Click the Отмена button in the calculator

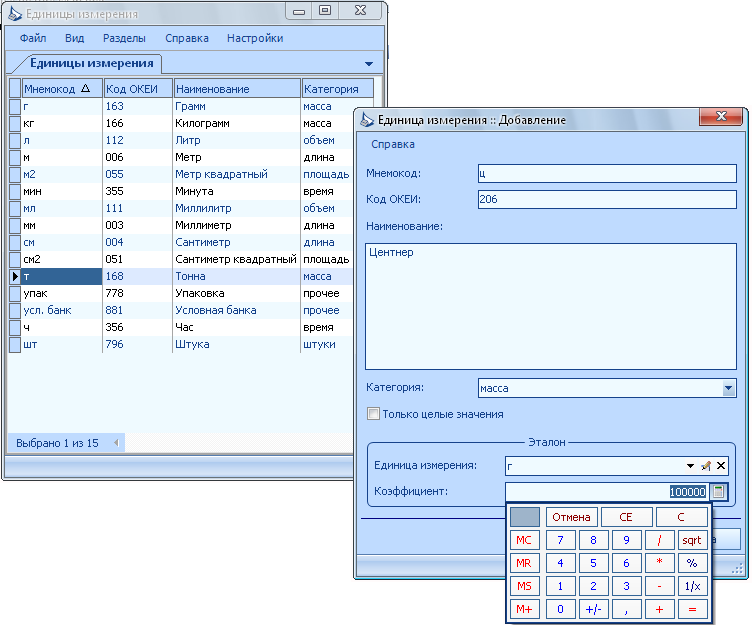coord(571,517)
